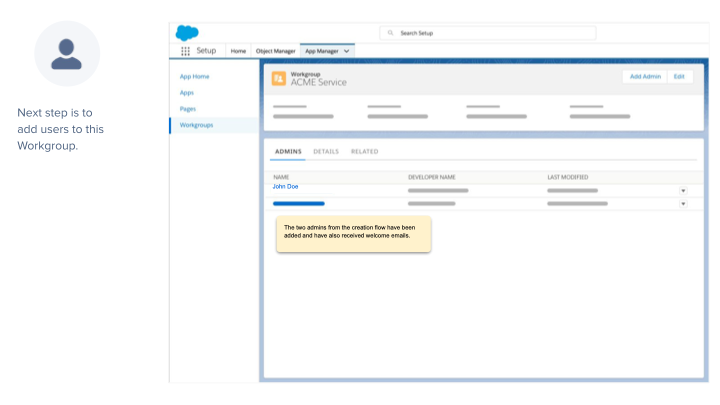Open the Object Manager tab
Image resolution: width=720 pixels, height=405 pixels.
pos(276,51)
